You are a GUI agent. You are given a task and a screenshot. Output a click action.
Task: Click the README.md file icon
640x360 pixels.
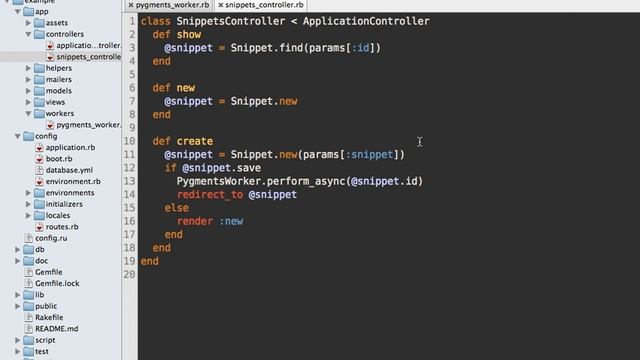coord(29,329)
